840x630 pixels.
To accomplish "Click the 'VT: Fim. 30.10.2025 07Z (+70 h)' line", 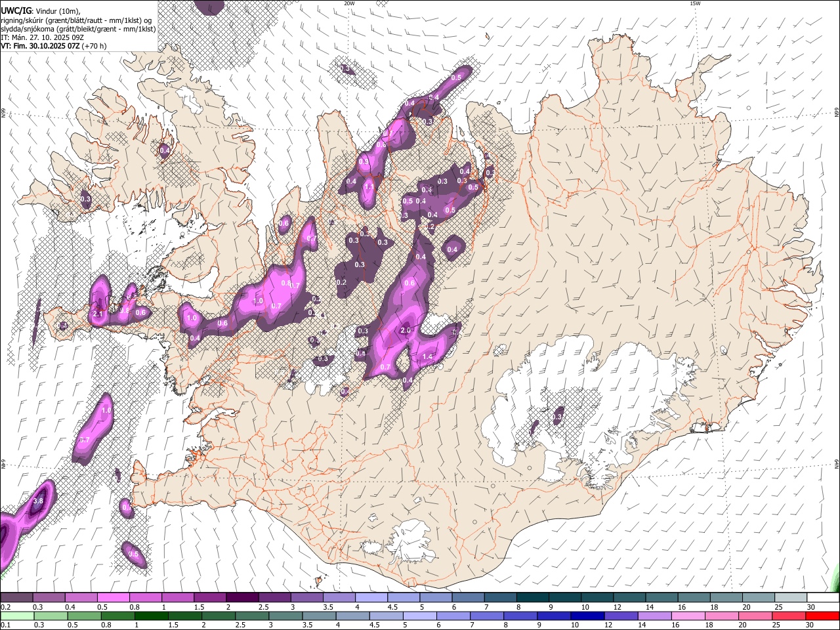I will point(54,46).
